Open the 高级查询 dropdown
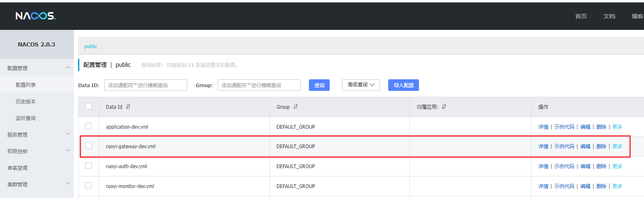 361,85
